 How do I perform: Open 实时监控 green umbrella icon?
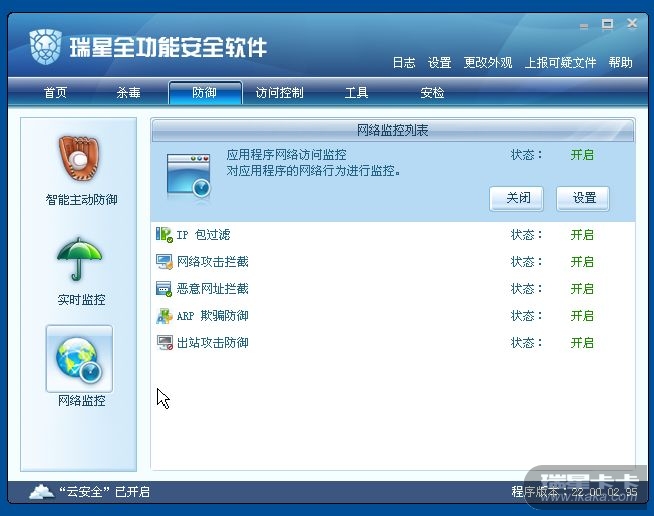(79, 259)
